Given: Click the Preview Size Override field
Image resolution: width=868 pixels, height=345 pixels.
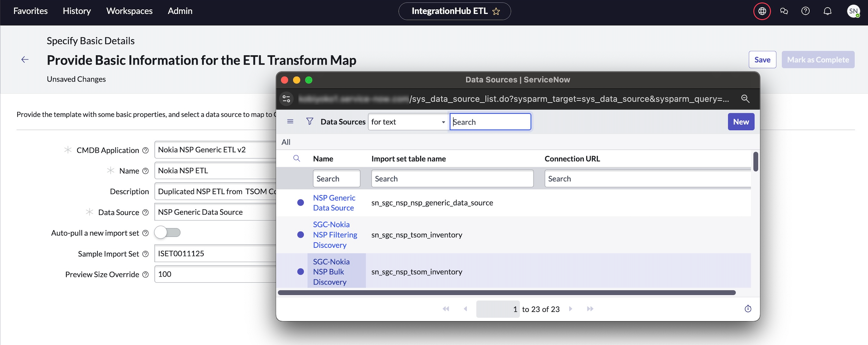Looking at the screenshot, I should 215,274.
